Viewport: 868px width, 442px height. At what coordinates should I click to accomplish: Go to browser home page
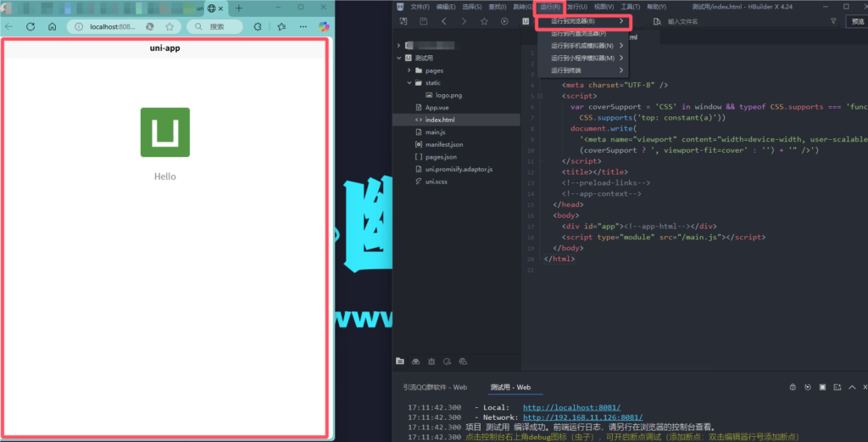pyautogui.click(x=52, y=26)
